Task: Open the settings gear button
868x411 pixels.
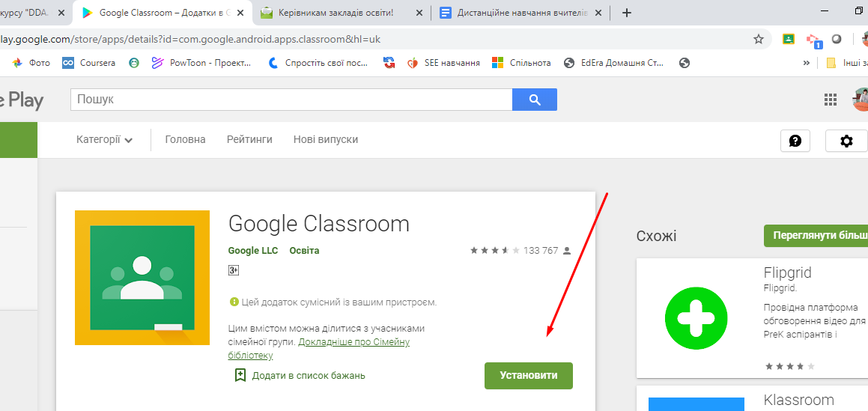Action: pos(846,141)
